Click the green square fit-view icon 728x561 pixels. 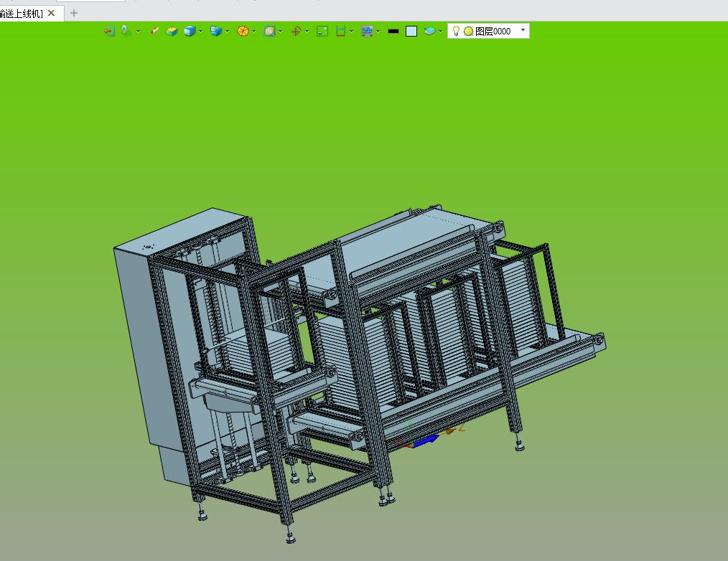pos(322,31)
